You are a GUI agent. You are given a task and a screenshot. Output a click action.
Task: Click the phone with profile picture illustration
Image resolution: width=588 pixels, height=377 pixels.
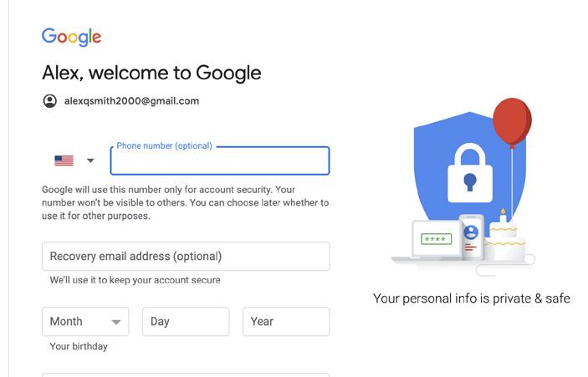click(x=472, y=237)
